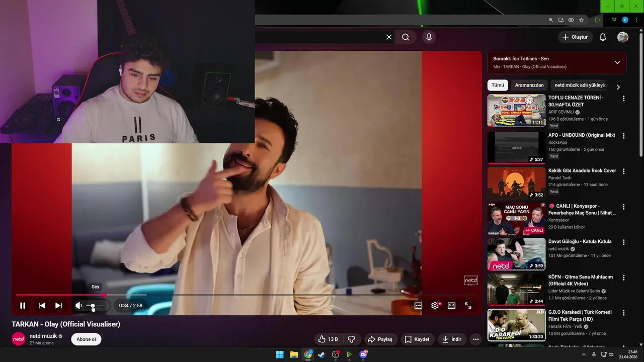Click the volume slider handle
Screen dimensions: 644x362
pos(93,306)
